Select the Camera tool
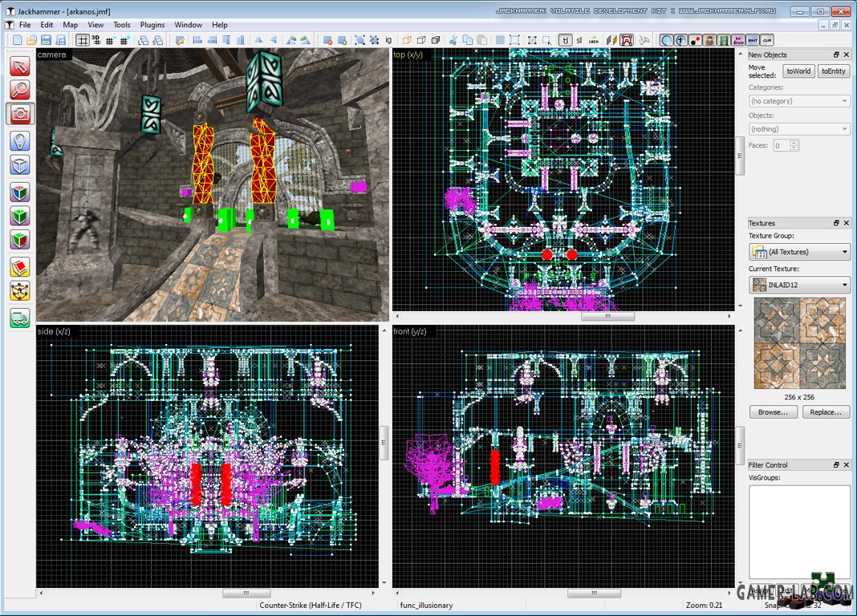This screenshot has height=616, width=857. (20, 114)
